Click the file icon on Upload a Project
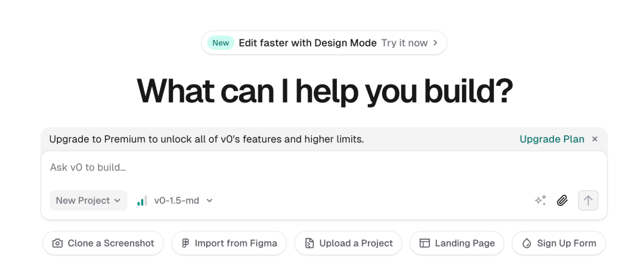Viewport: 644px width, 280px height. [309, 243]
